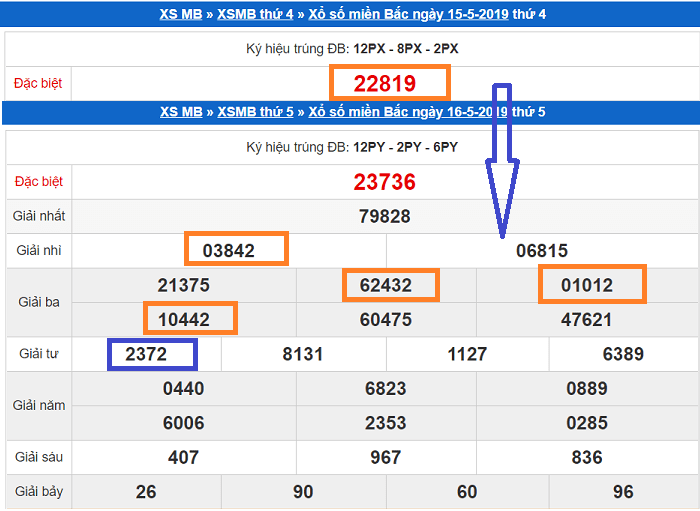Open the XSMB thứ 4 link
This screenshot has height=511, width=700.
[255, 14]
